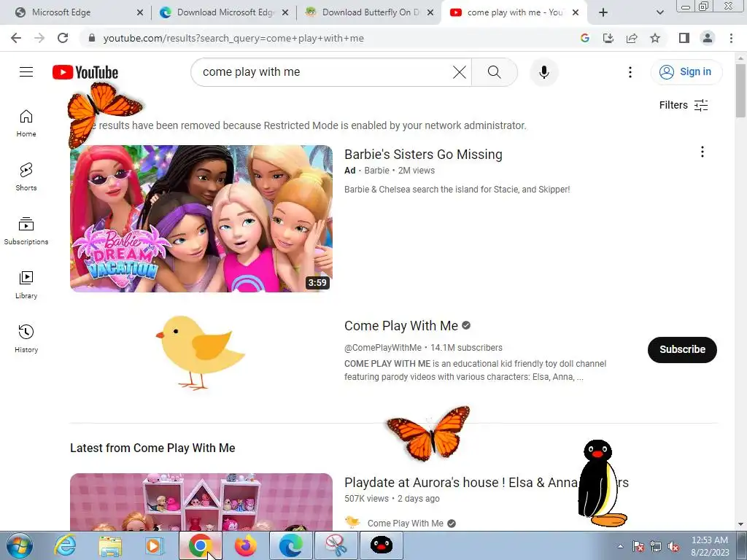
Task: Go forward with the browser forward arrow
Action: click(x=39, y=38)
